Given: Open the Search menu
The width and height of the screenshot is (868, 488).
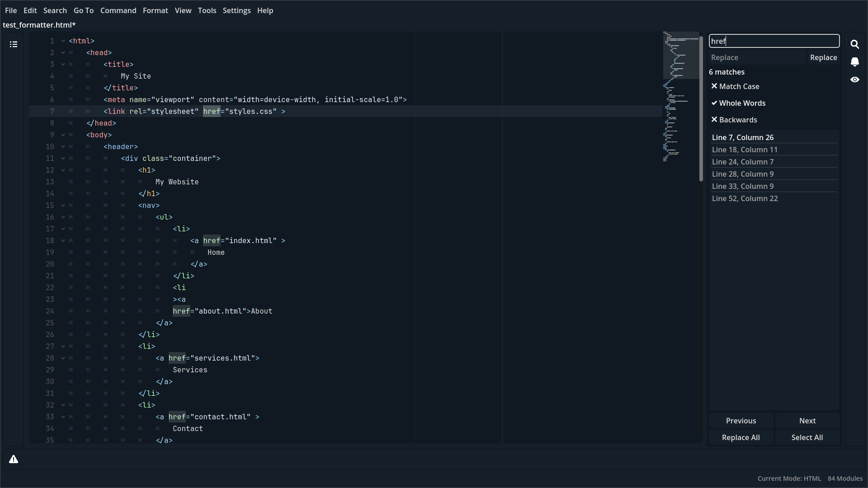Looking at the screenshot, I should pos(55,10).
